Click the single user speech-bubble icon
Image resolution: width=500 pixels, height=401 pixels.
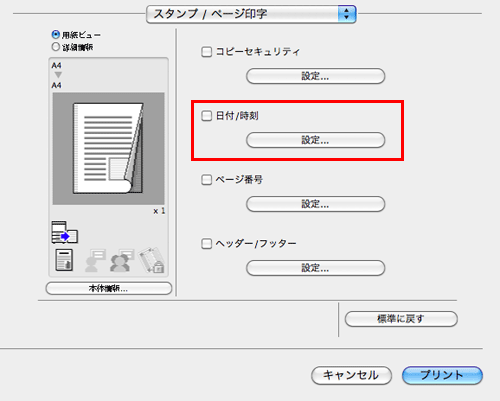point(95,260)
